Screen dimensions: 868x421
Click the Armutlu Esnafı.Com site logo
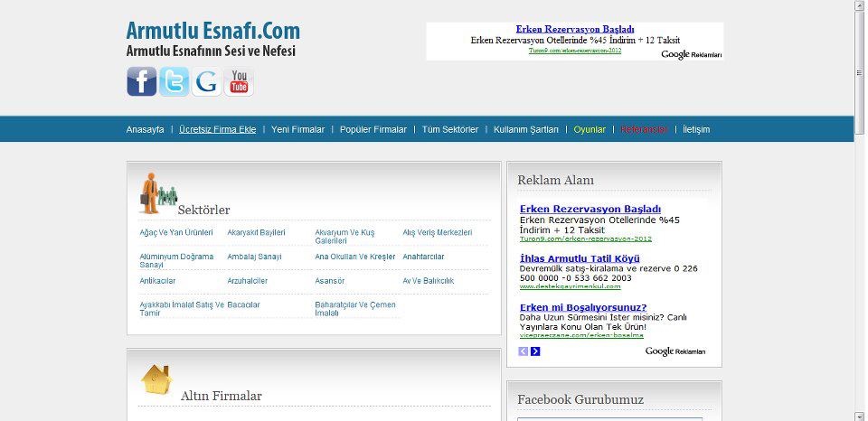[x=212, y=31]
